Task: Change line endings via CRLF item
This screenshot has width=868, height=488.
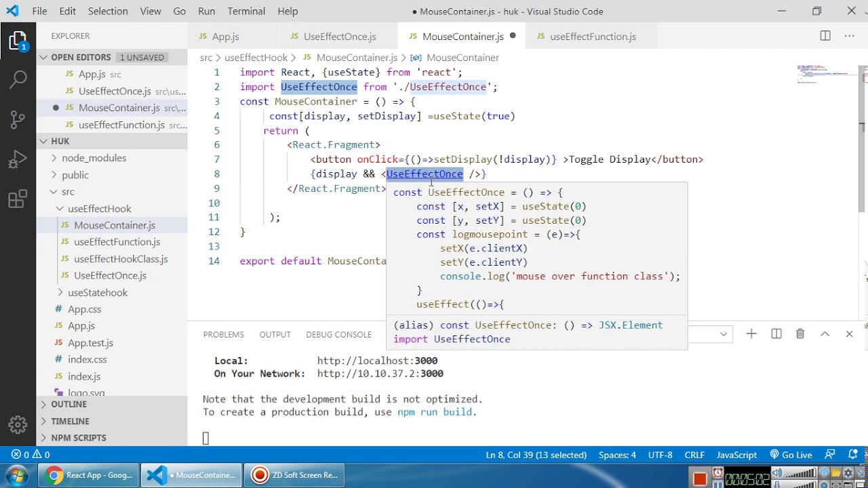Action: 695,455
